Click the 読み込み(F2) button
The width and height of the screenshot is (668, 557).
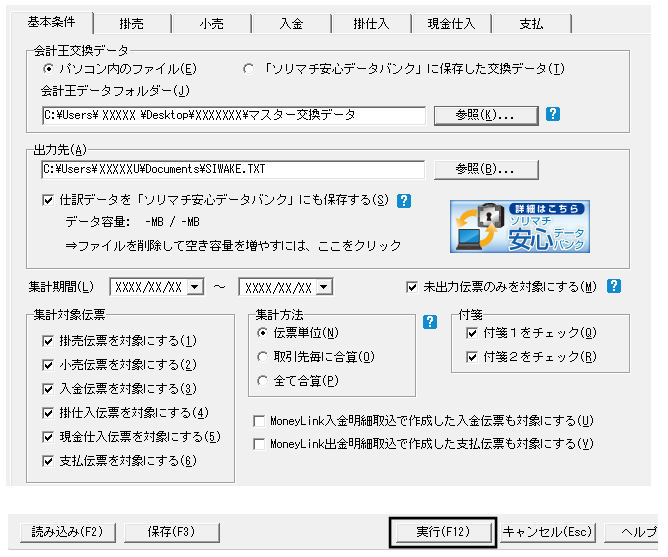66,532
